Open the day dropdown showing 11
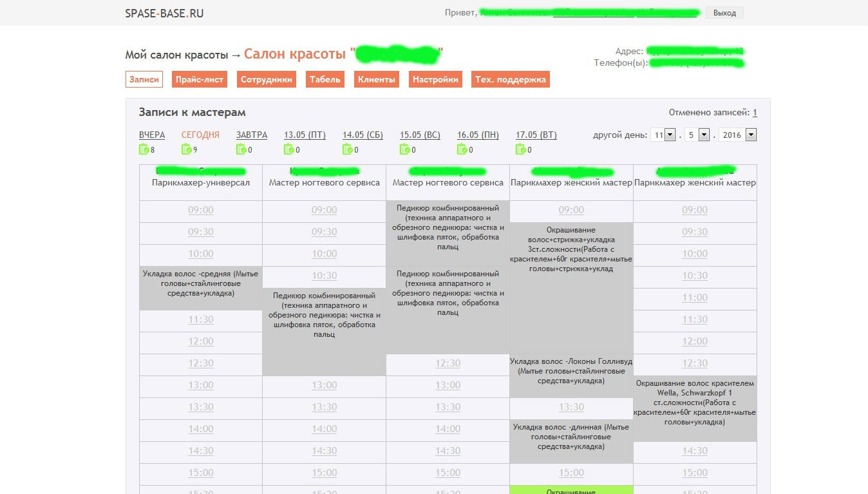868x494 pixels. tap(663, 135)
